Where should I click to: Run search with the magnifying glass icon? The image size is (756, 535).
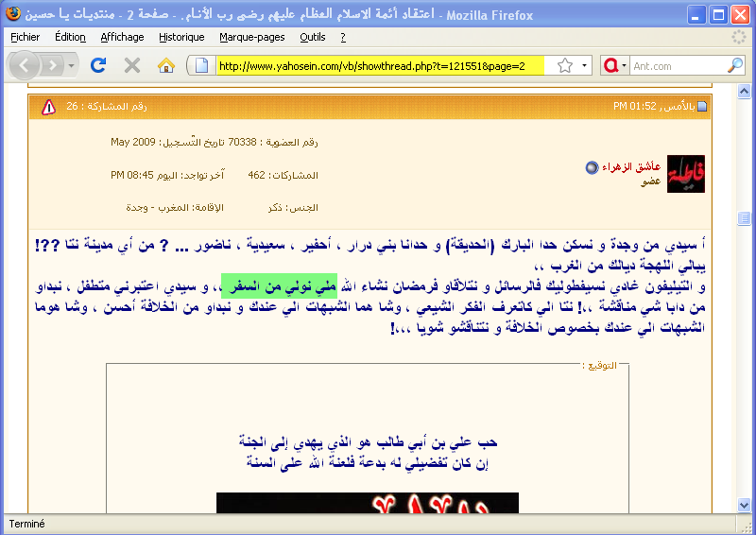pyautogui.click(x=735, y=65)
